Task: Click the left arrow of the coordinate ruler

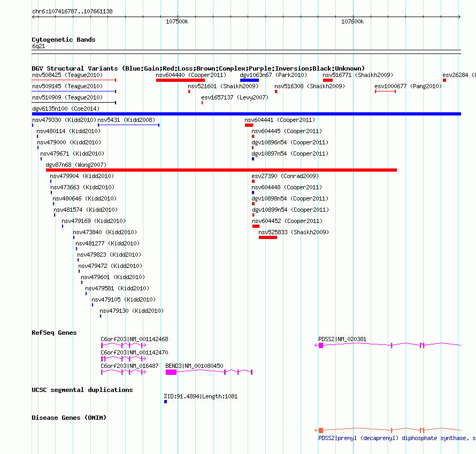Action: point(33,17)
